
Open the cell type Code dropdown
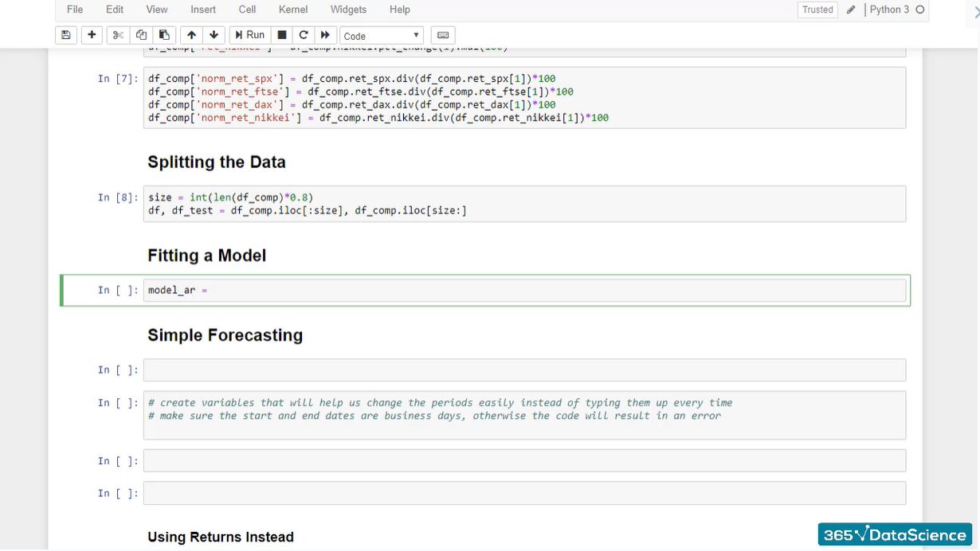click(382, 36)
